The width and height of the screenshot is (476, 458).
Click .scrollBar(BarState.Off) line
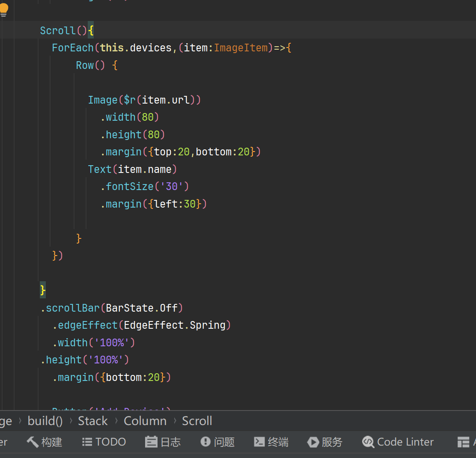112,308
